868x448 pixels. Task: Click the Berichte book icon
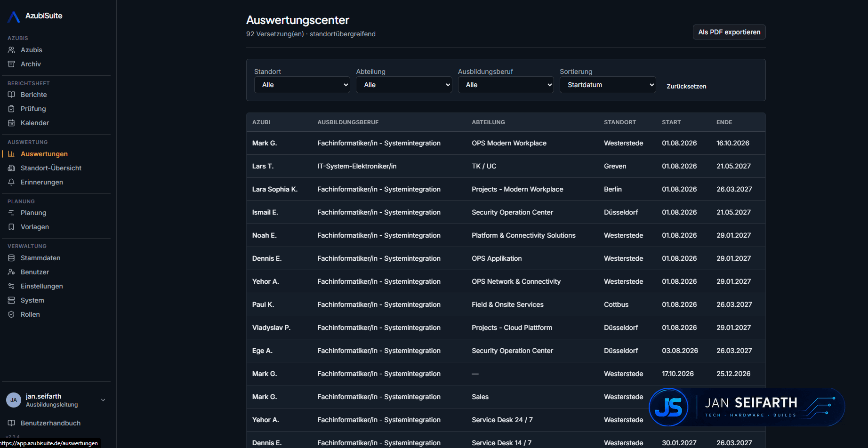coord(11,95)
